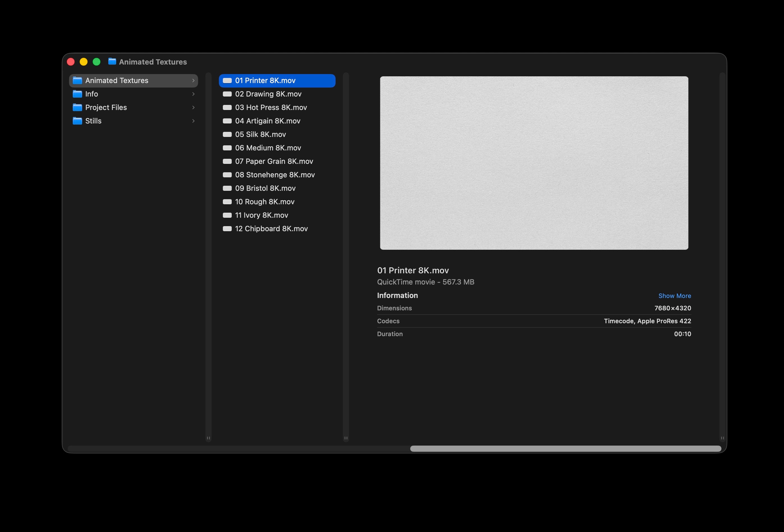Expand the Stills folder chevron

pyautogui.click(x=193, y=121)
